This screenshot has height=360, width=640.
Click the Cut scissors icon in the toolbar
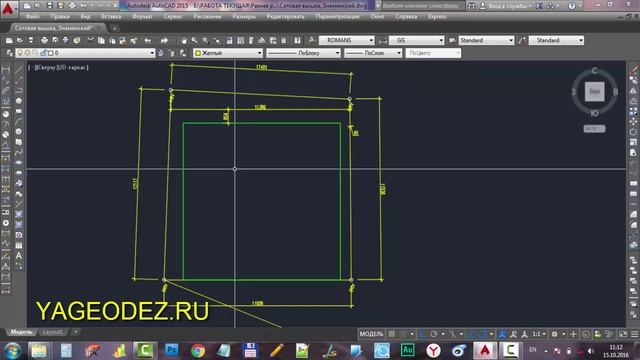pyautogui.click(x=90, y=40)
